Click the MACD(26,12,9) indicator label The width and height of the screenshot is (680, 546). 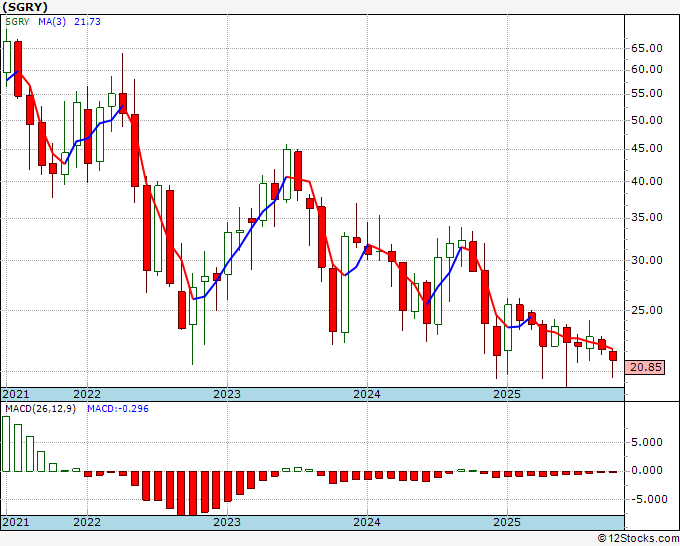click(x=40, y=409)
